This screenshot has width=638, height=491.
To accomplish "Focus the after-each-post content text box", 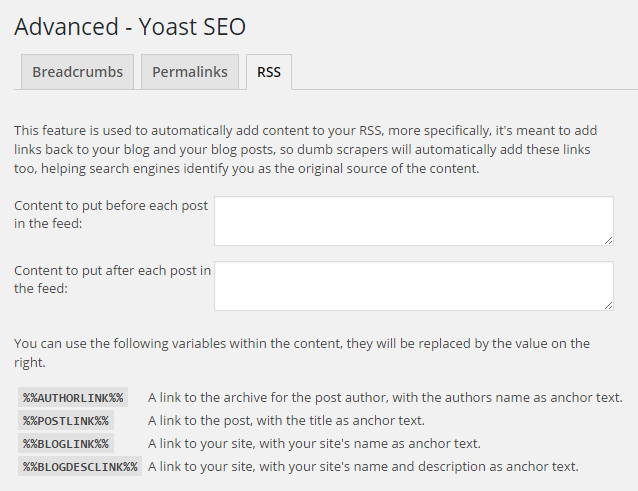I will coord(413,286).
